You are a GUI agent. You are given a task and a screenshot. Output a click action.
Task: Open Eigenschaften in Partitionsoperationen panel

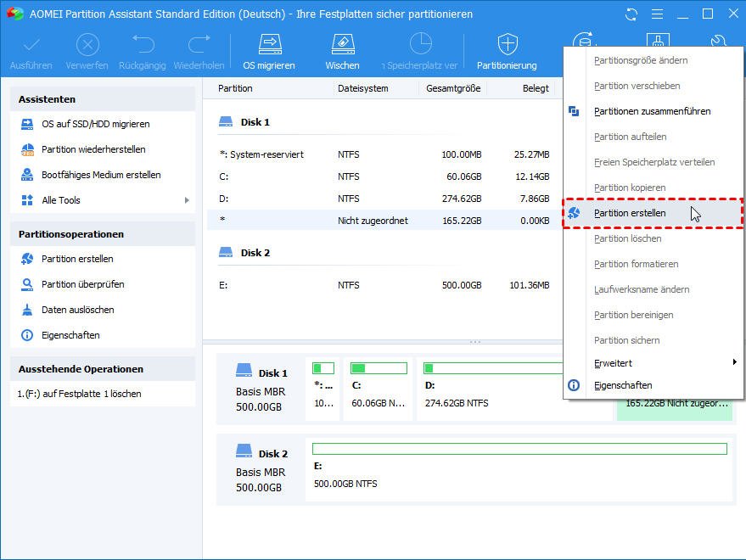[70, 335]
